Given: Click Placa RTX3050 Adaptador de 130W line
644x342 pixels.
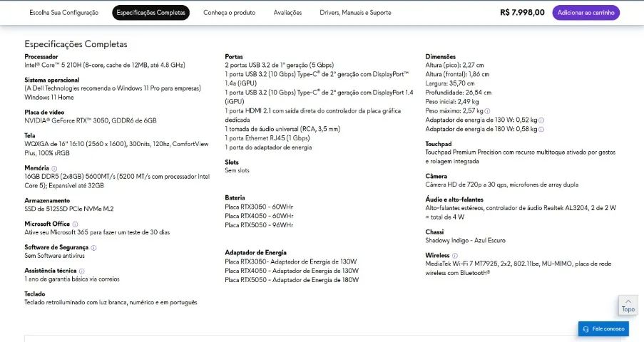Looking at the screenshot, I should [291, 261].
